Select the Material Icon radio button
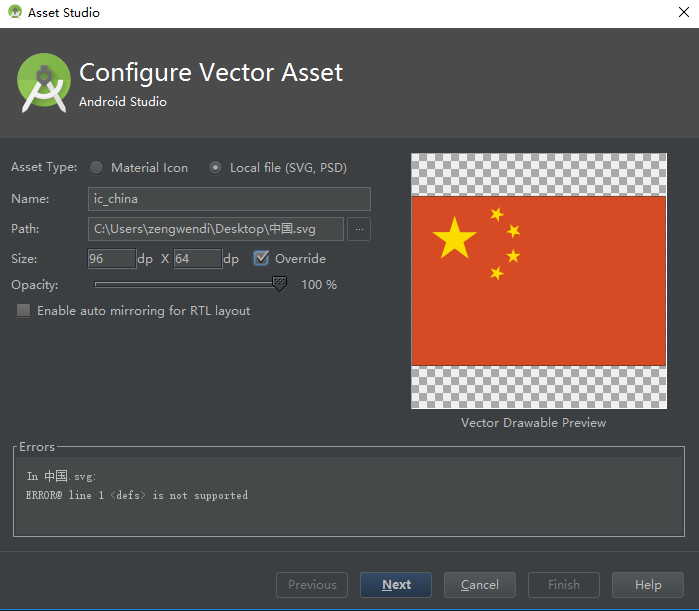699x611 pixels. point(96,168)
